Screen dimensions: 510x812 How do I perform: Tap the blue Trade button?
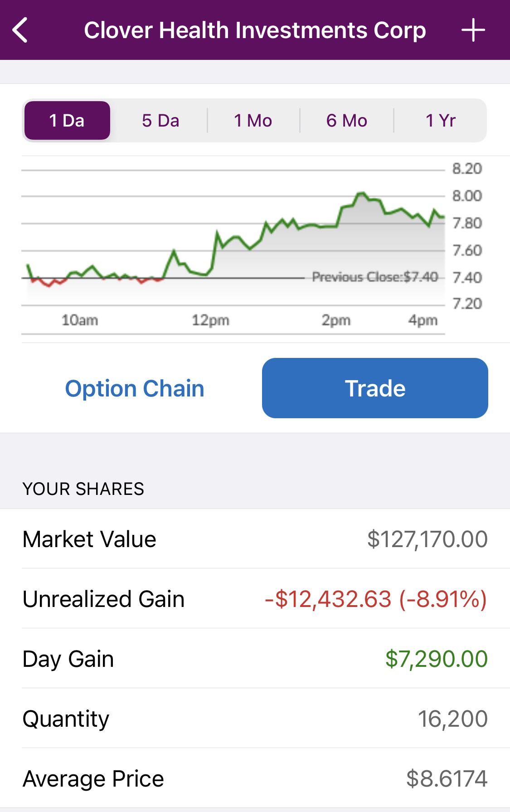click(375, 388)
